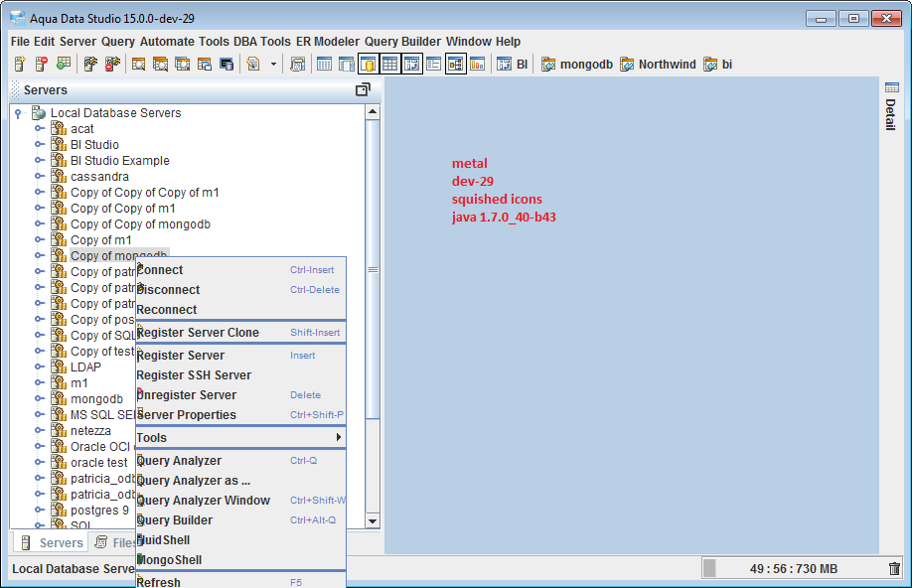The width and height of the screenshot is (912, 588).
Task: Select Register Server Clone menu entry
Action: (240, 332)
